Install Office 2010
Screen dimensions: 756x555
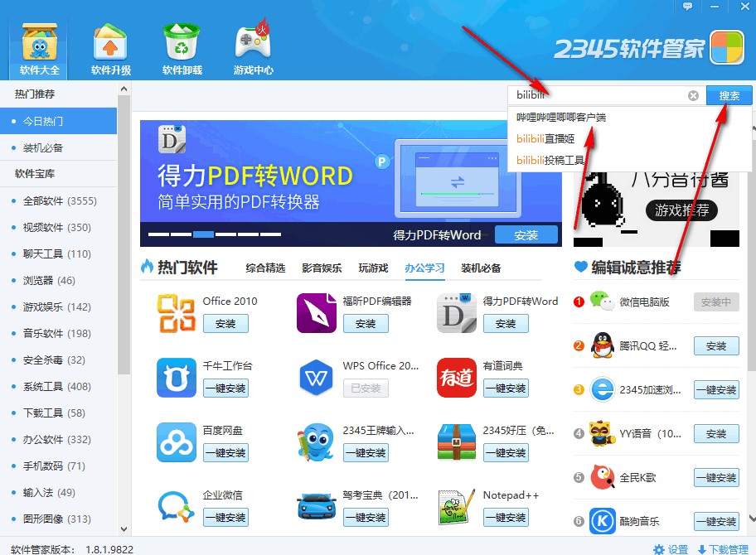pyautogui.click(x=225, y=324)
